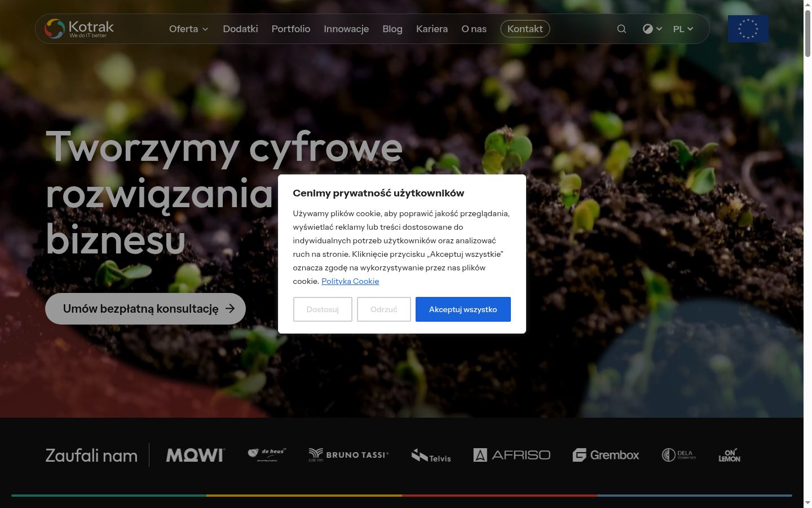This screenshot has height=508, width=812.
Task: Go to the Dodatki menu item
Action: [x=240, y=29]
